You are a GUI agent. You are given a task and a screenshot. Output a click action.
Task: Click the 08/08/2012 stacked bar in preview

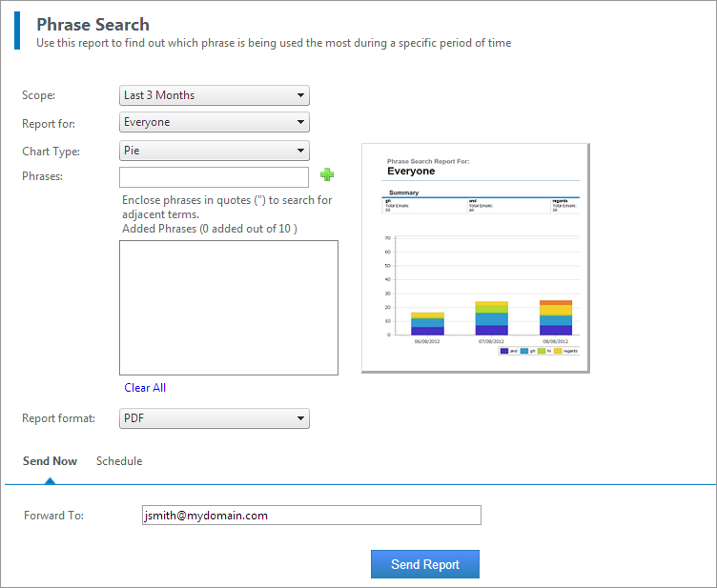click(556, 318)
